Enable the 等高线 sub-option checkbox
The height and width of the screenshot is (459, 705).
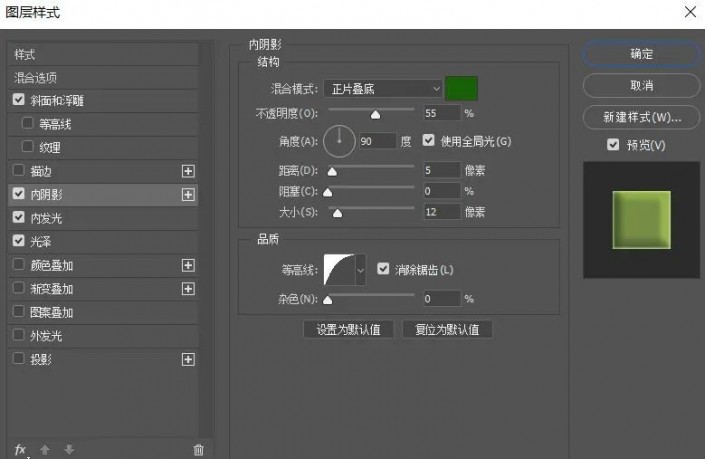[x=27, y=123]
